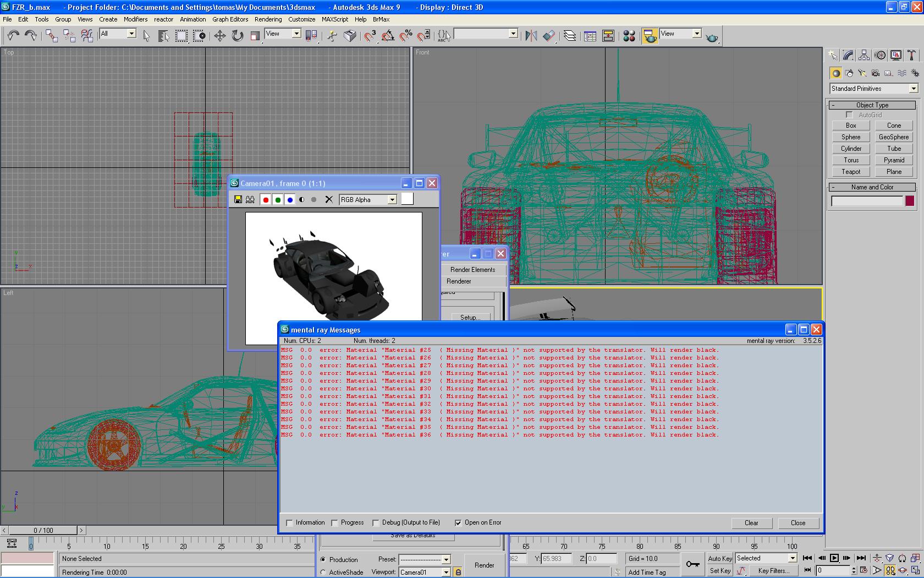Activate the Select and Rotate tool
Viewport: 924px width, 578px height.
237,36
